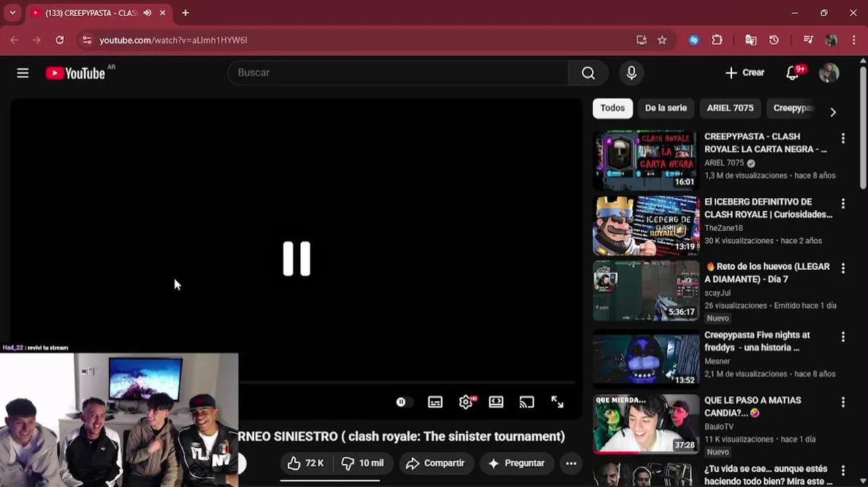
Task: Go back in browser history
Action: pyautogui.click(x=14, y=40)
